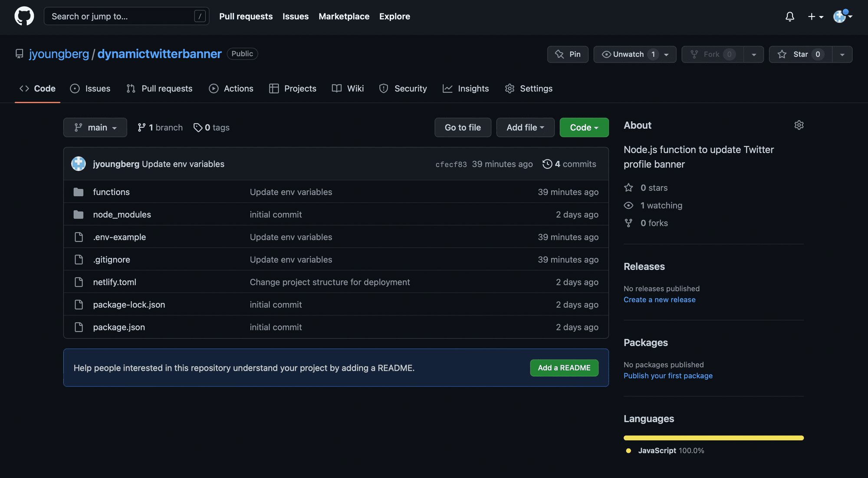Click the Add a README button

pyautogui.click(x=564, y=368)
